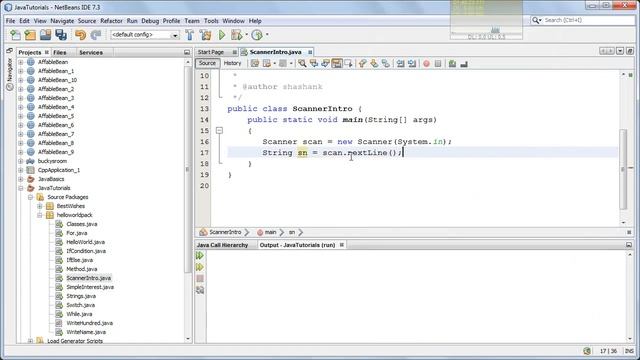
Task: Open the File menu
Action: tap(10, 21)
